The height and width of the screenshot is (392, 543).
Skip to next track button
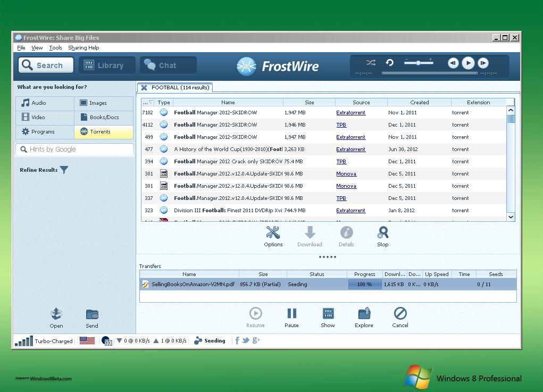pos(483,63)
